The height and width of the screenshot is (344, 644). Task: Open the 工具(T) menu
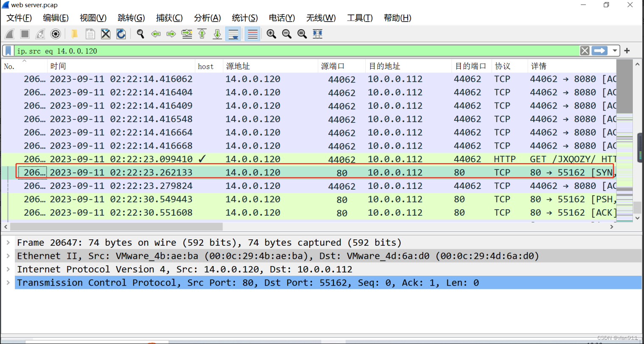coord(360,18)
